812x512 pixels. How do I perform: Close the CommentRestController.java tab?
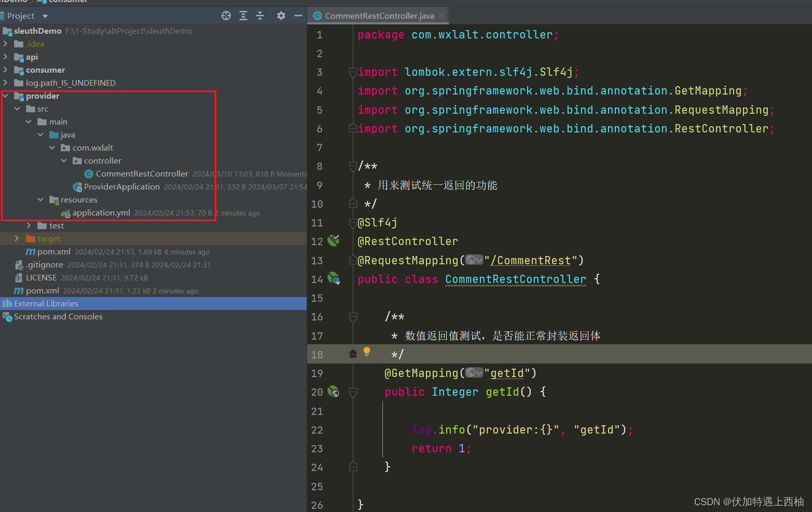pos(442,16)
